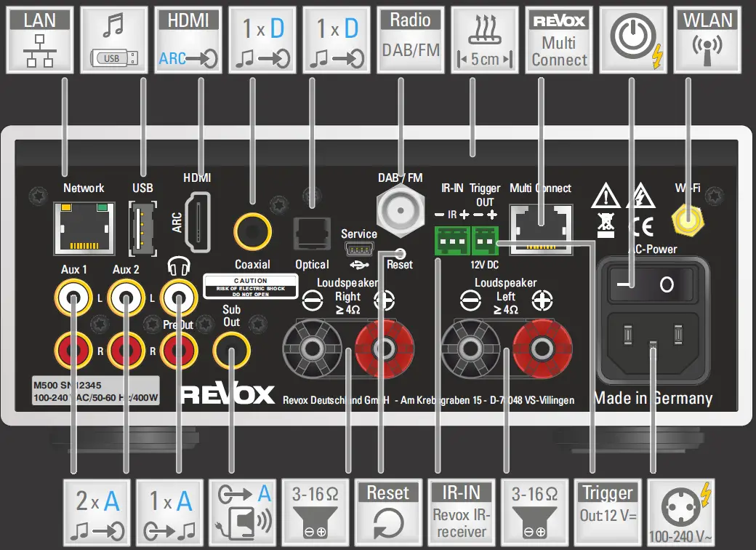Click the M500 SN serial number label
Image resolution: width=756 pixels, height=550 pixels.
(x=95, y=391)
